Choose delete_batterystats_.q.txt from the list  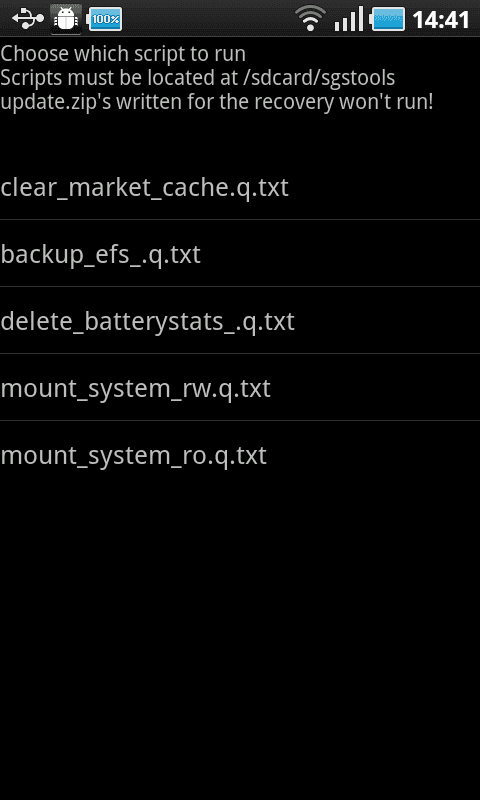point(240,320)
